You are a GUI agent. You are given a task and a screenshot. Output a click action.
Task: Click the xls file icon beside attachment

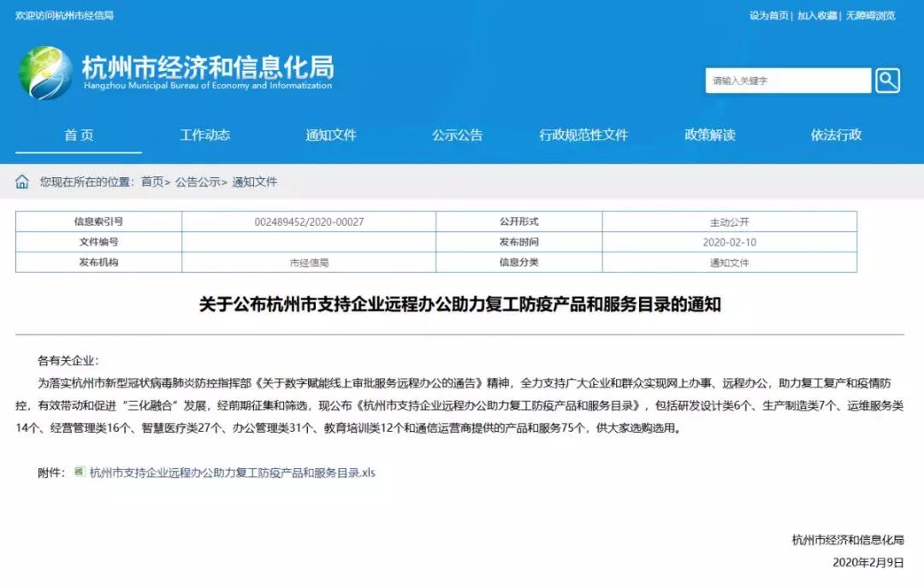click(x=80, y=471)
